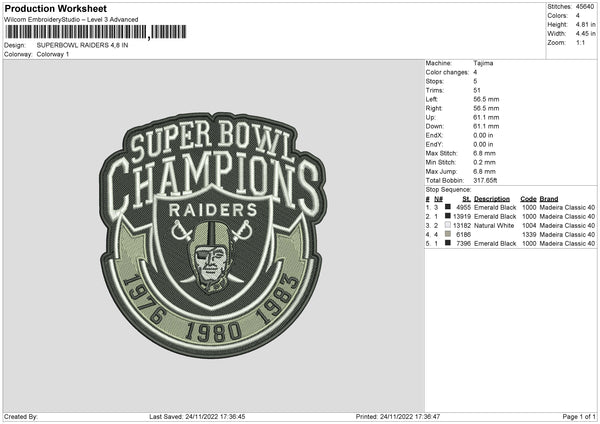Click the Raiders embroidery design preview
This screenshot has height=424, width=600.
(x=213, y=235)
